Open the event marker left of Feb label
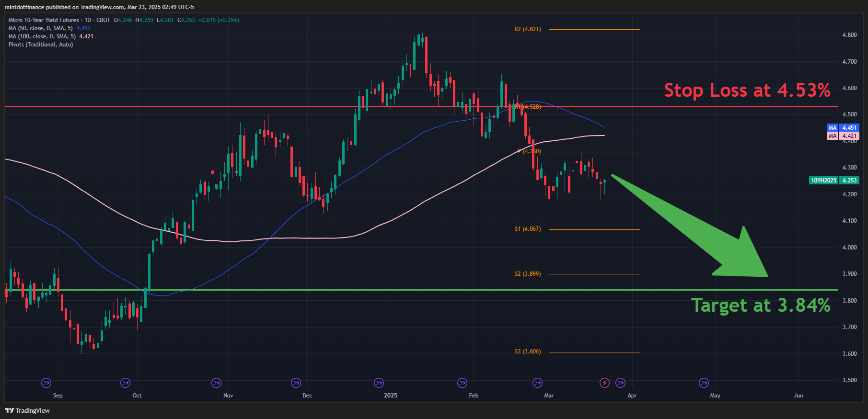Image resolution: width=868 pixels, height=419 pixels. (x=462, y=383)
